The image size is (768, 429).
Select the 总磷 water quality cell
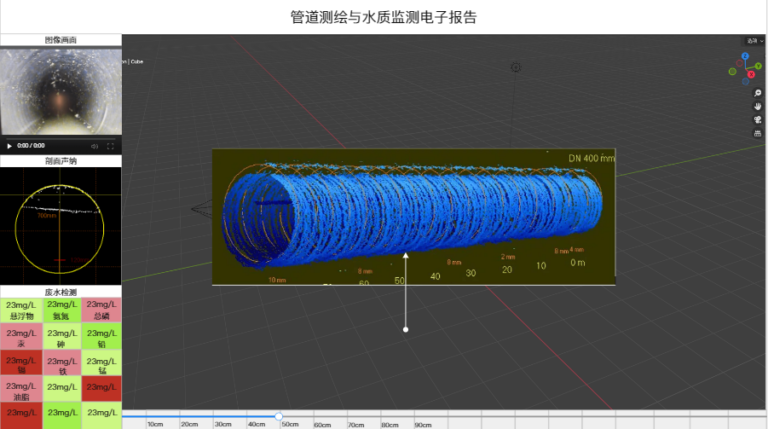(101, 310)
